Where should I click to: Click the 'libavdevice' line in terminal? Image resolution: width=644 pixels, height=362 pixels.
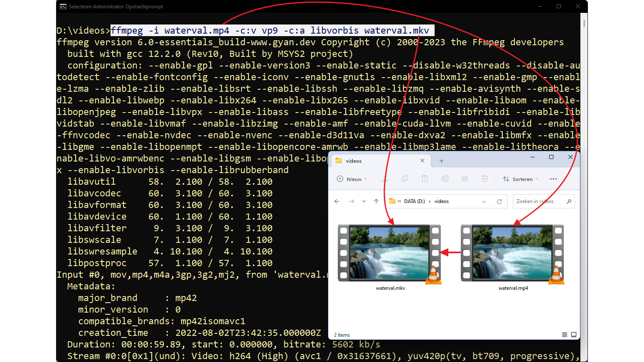[x=170, y=217]
